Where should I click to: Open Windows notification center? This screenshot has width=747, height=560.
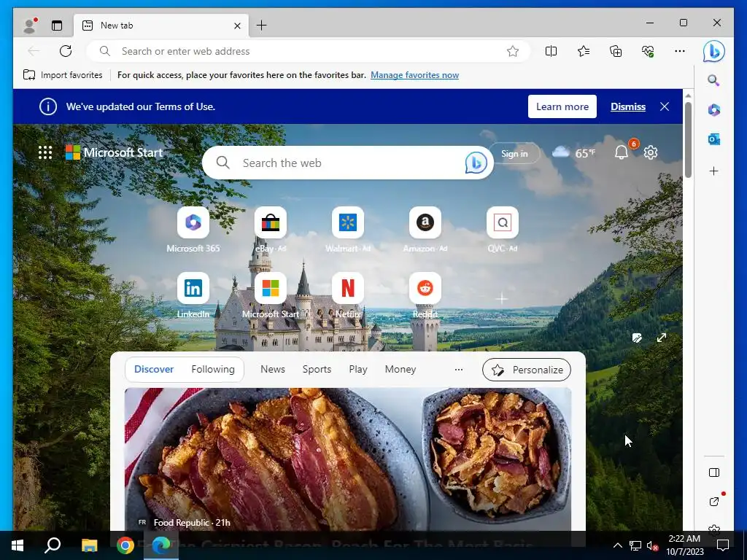click(x=723, y=545)
